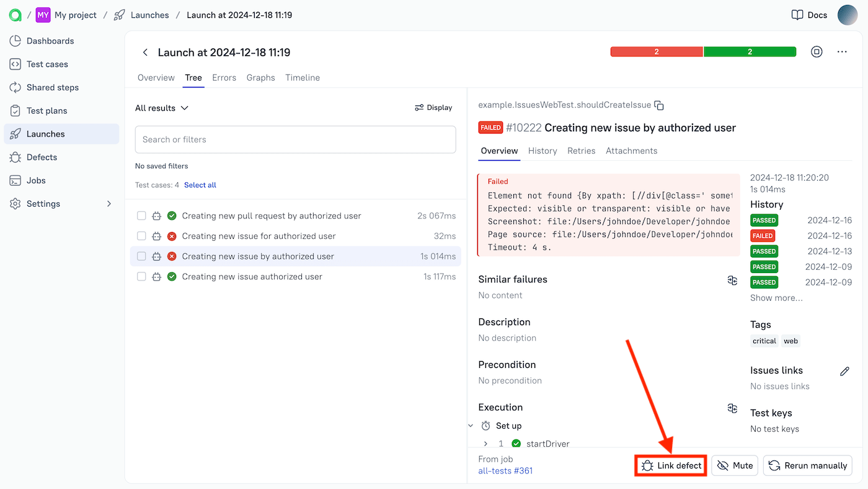Focus the Search or filters field
The image size is (868, 489).
(295, 140)
